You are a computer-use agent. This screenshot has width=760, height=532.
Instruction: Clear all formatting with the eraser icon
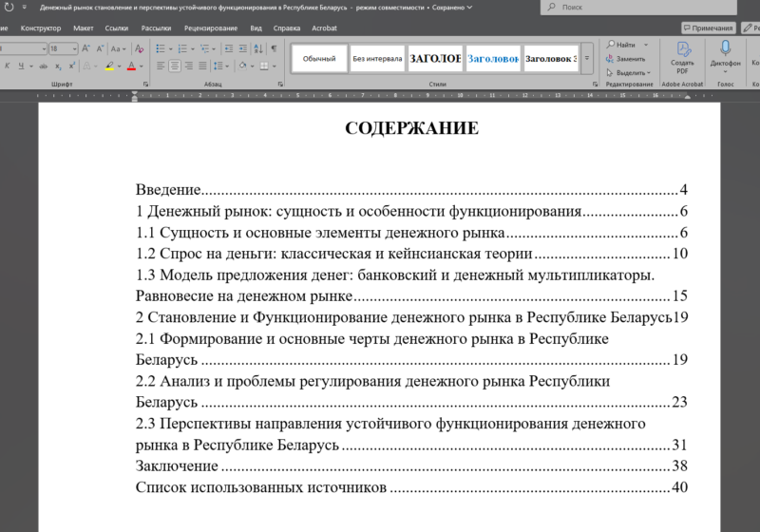point(139,48)
